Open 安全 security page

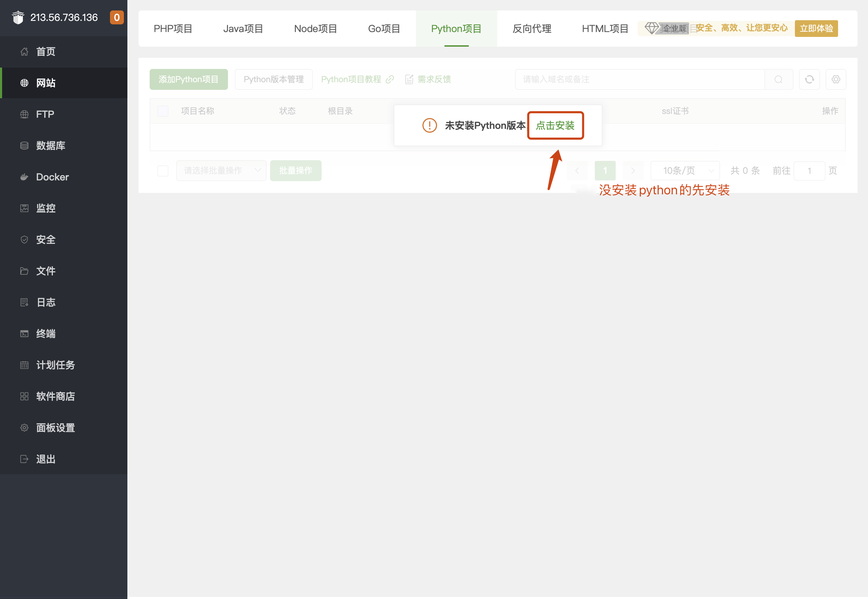tap(64, 240)
